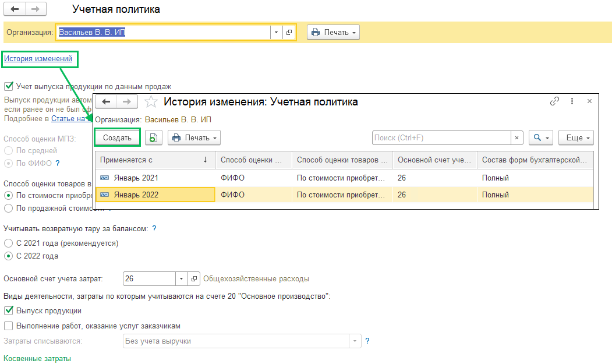
Task: Enable Выполнение работ, оказание услуг заказчикам
Action: point(8,326)
